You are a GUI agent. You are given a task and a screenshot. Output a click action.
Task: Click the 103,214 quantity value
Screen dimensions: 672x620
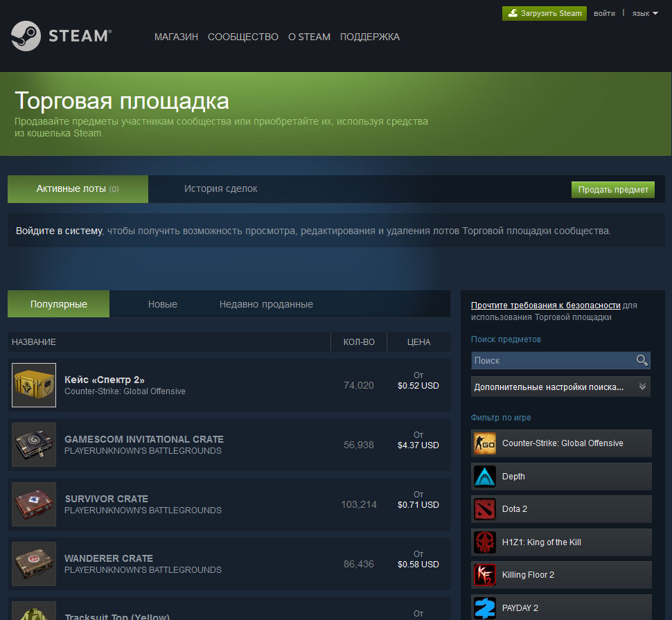click(x=359, y=504)
